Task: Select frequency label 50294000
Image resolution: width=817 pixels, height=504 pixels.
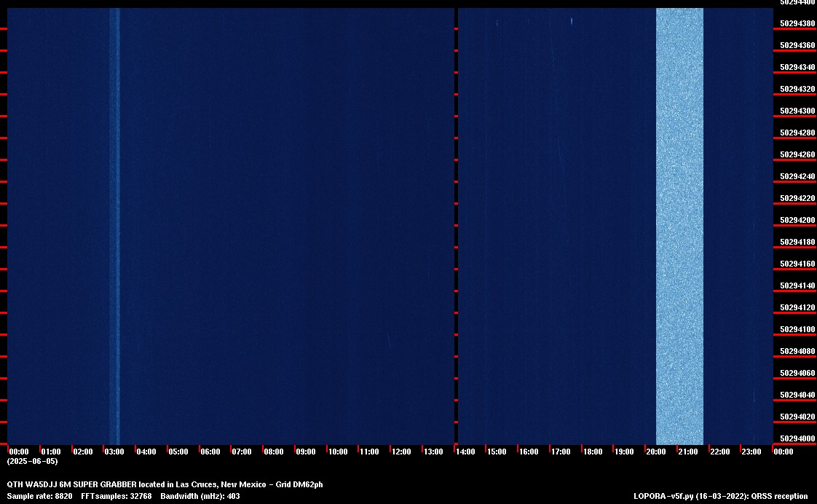Action: point(797,439)
